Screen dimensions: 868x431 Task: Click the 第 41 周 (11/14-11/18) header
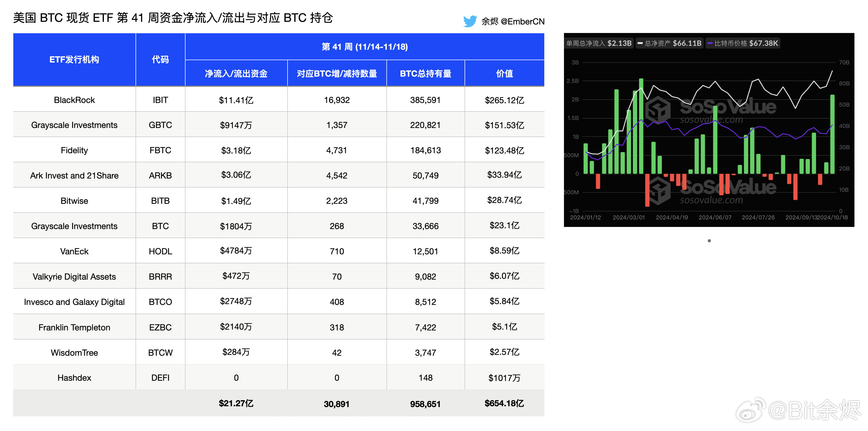(x=365, y=47)
